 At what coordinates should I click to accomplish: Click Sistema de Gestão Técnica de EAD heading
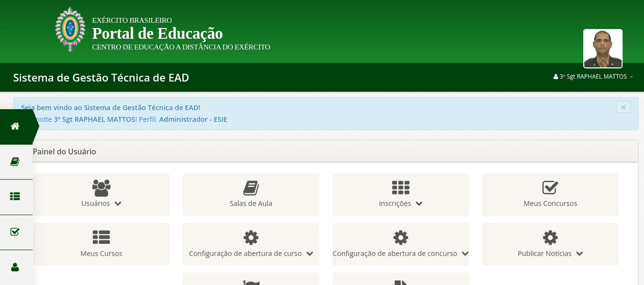101,78
